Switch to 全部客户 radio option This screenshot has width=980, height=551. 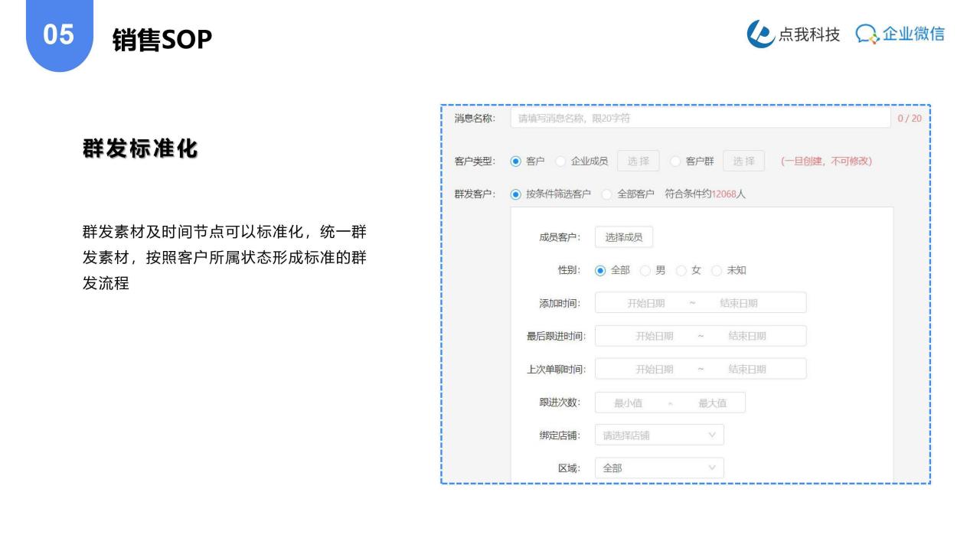(608, 194)
